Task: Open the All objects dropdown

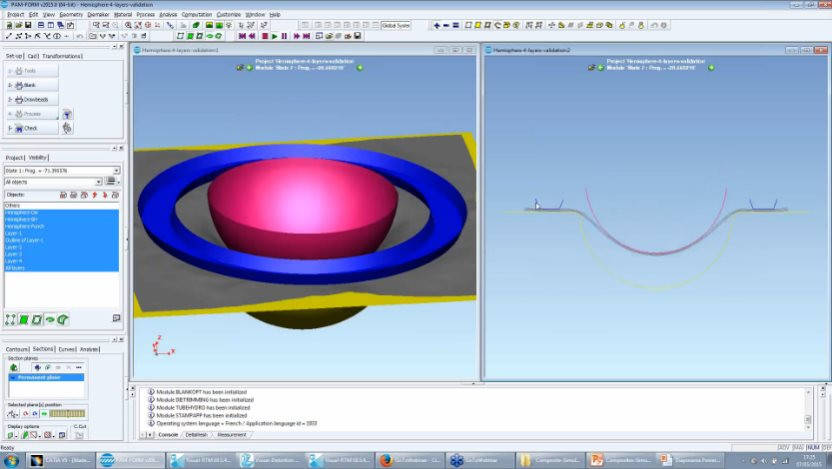Action: pos(98,182)
